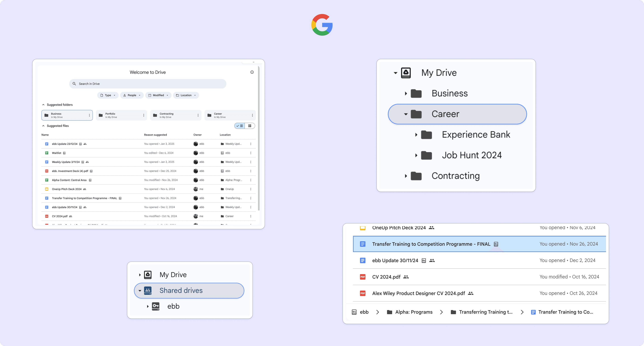Click more actions for CV 2024.pdf row

250,216
